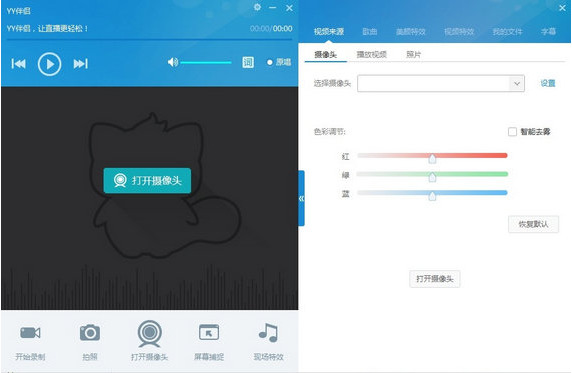Image resolution: width=572 pixels, height=373 pixels.
Task: Open the 现场特效 music note effects
Action: (268, 332)
